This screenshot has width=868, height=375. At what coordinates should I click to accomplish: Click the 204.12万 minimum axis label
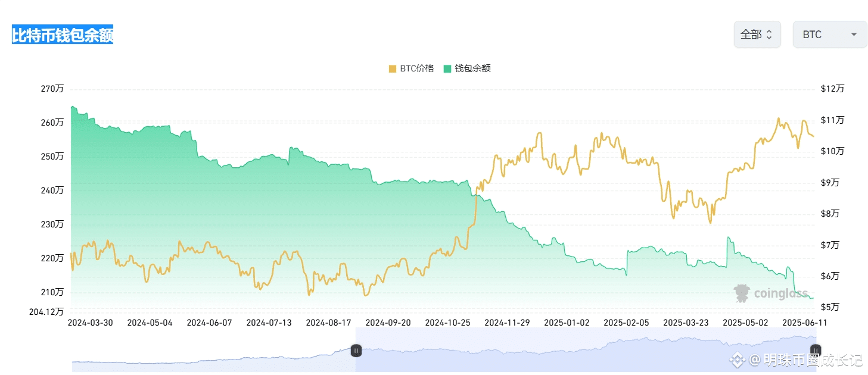(x=46, y=311)
